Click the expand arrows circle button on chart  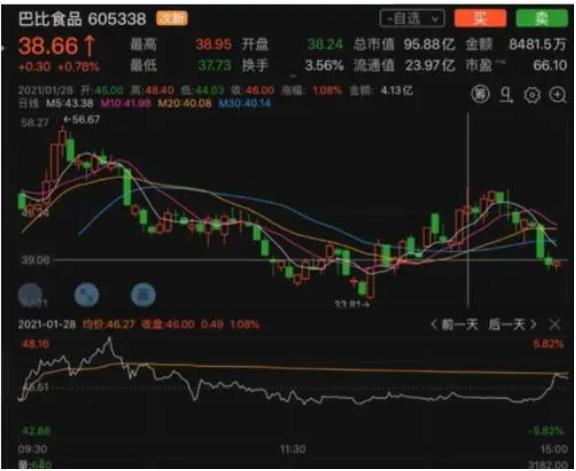click(87, 295)
